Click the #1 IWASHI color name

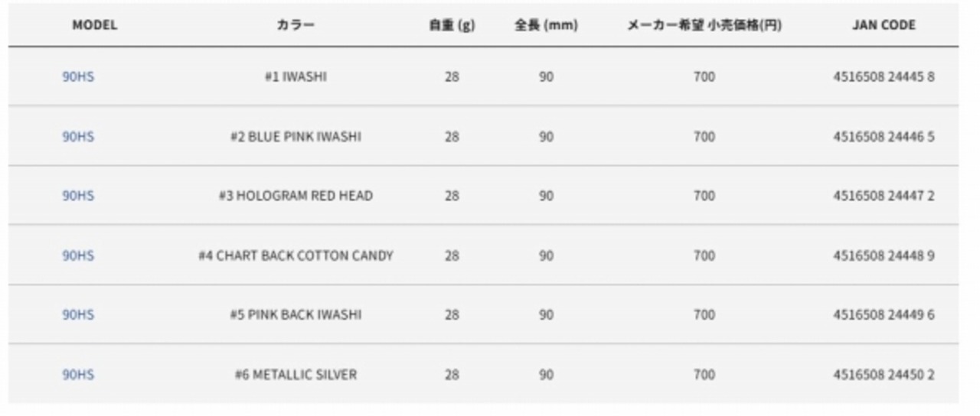(x=296, y=76)
